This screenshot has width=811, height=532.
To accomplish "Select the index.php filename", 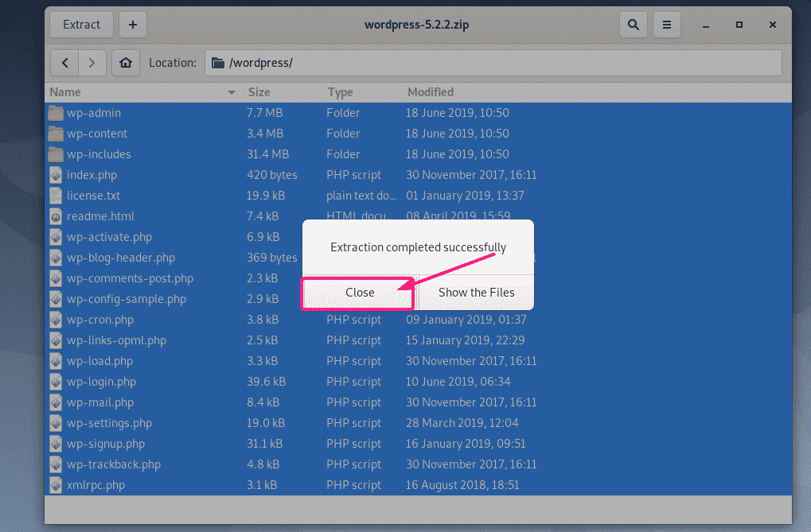I will (92, 175).
